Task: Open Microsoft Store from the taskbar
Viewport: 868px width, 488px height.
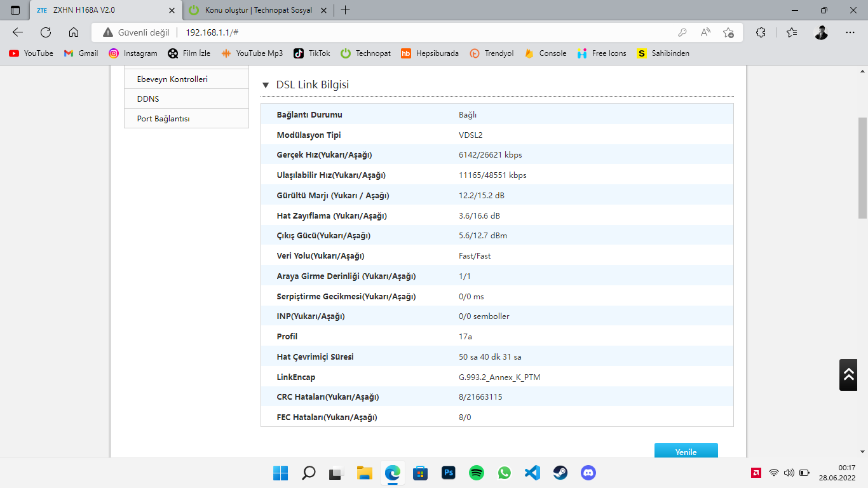Action: (420, 473)
